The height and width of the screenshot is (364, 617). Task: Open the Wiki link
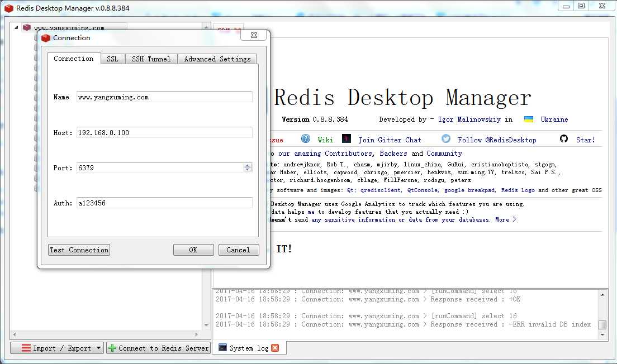point(325,140)
